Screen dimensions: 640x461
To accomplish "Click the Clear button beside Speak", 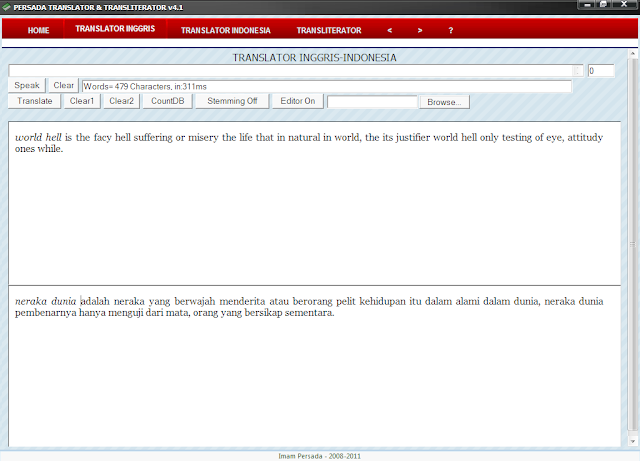I will pyautogui.click(x=63, y=85).
